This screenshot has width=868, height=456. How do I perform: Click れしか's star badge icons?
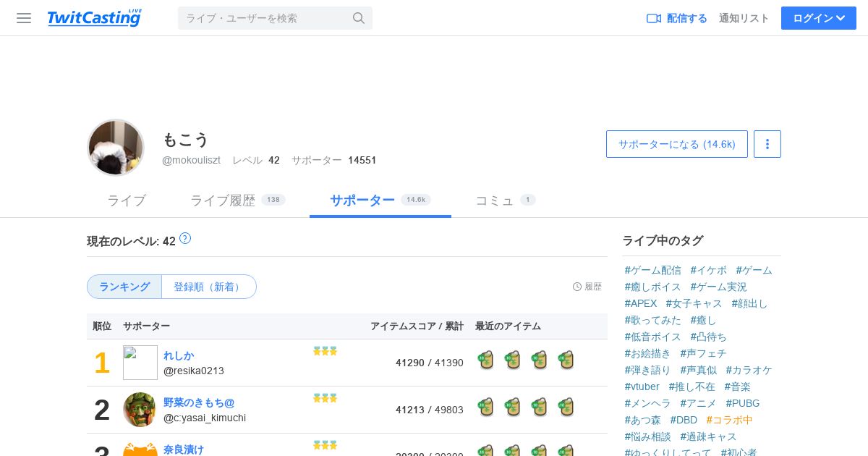325,351
